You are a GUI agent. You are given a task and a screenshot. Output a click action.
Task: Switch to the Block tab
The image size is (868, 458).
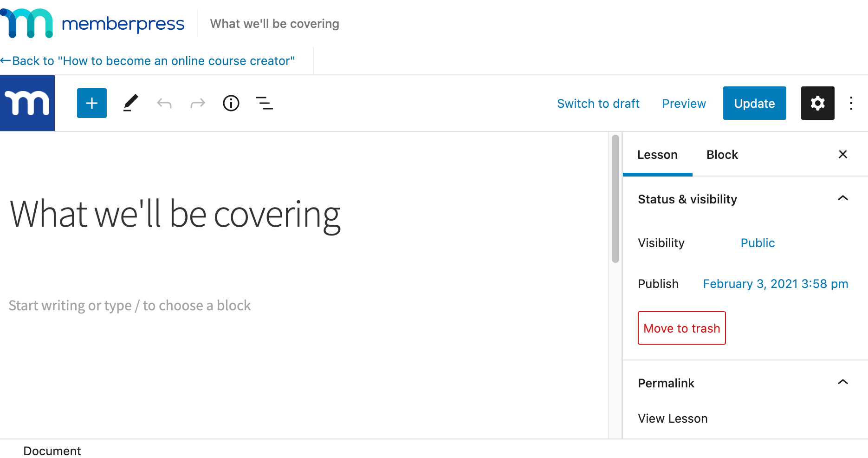click(722, 155)
